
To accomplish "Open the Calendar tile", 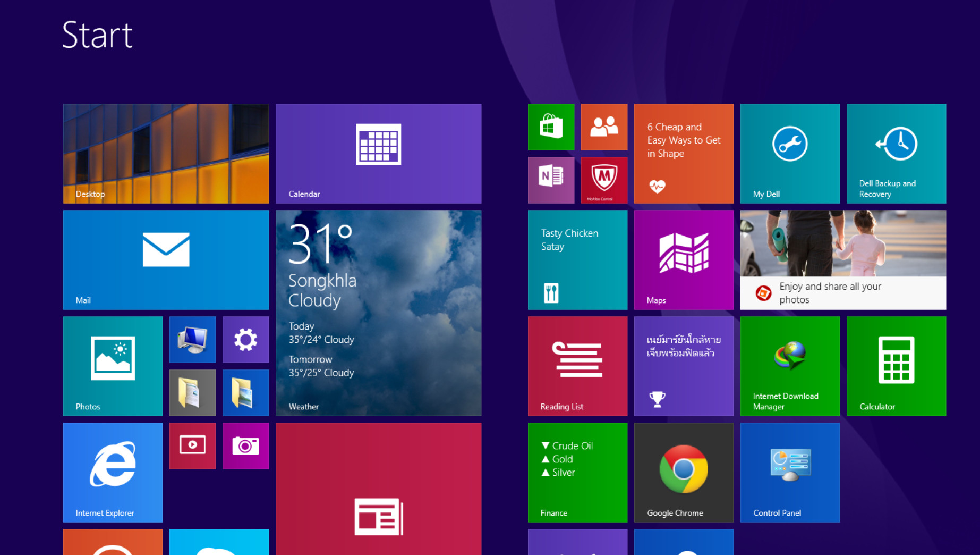I will point(378,153).
